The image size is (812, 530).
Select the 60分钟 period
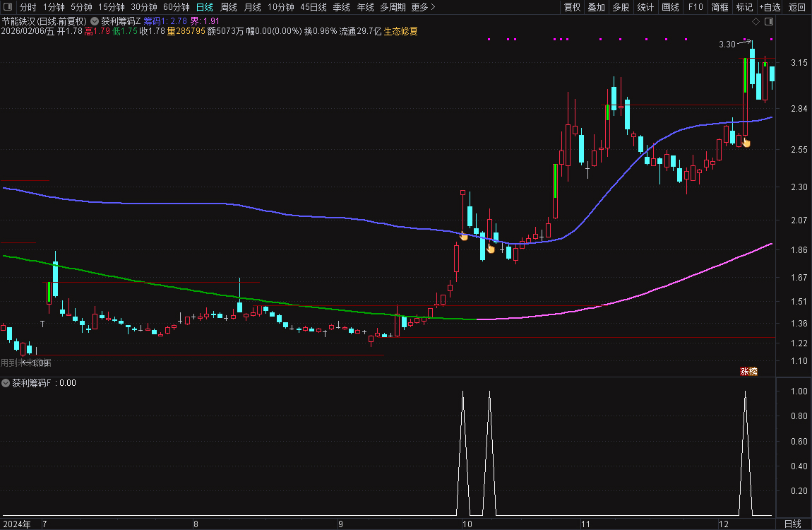177,7
